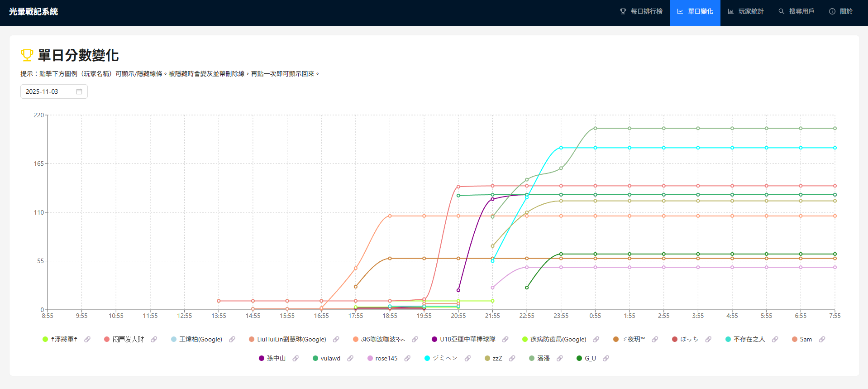The width and height of the screenshot is (868, 389).
Task: Click link icon beside 孫中山
Action: [296, 358]
